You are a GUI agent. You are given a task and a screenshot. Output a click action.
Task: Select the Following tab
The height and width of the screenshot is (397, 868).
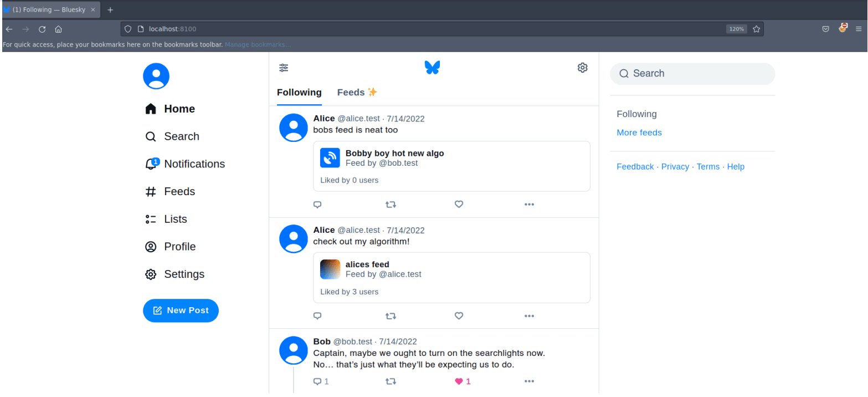[x=299, y=92]
